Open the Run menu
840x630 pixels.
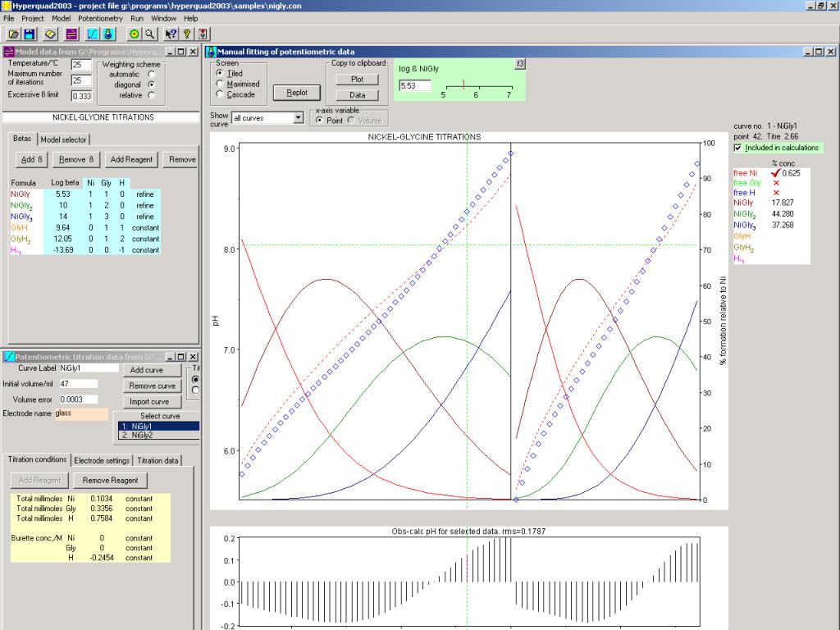pos(137,18)
